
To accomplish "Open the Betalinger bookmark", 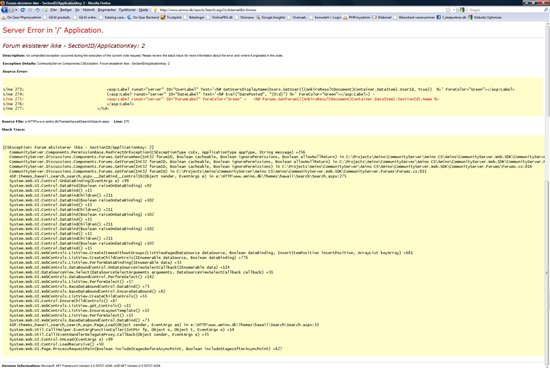I will pos(194,17).
